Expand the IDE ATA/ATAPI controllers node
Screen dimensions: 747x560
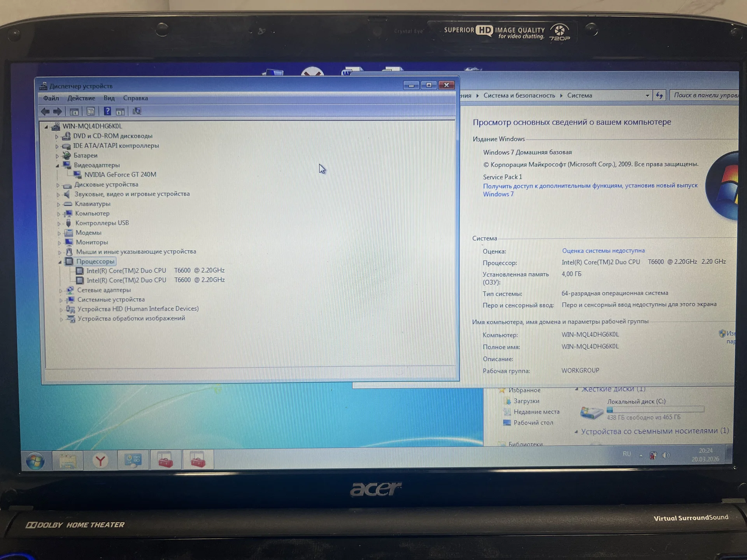57,147
